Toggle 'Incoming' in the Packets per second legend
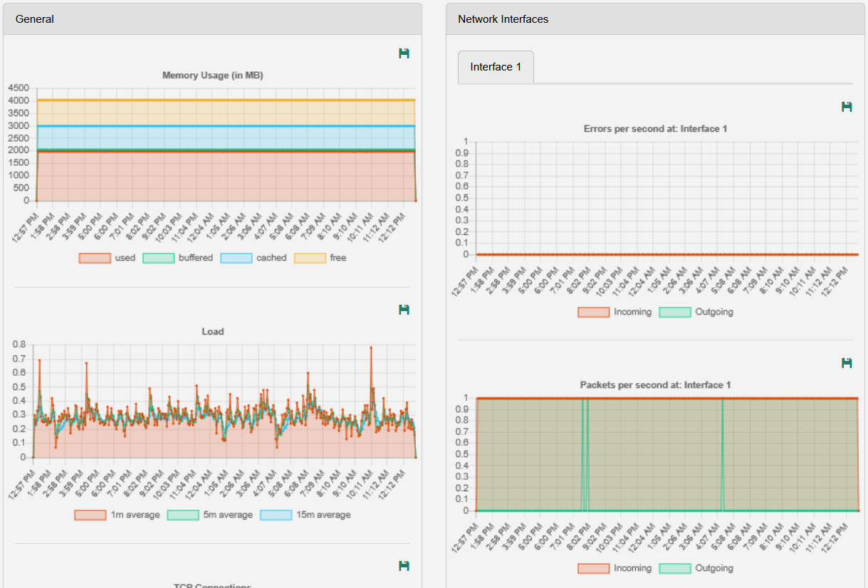 tap(594, 568)
